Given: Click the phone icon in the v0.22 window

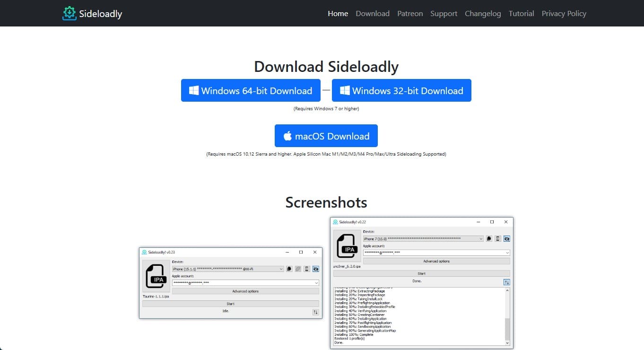Looking at the screenshot, I should [x=498, y=239].
